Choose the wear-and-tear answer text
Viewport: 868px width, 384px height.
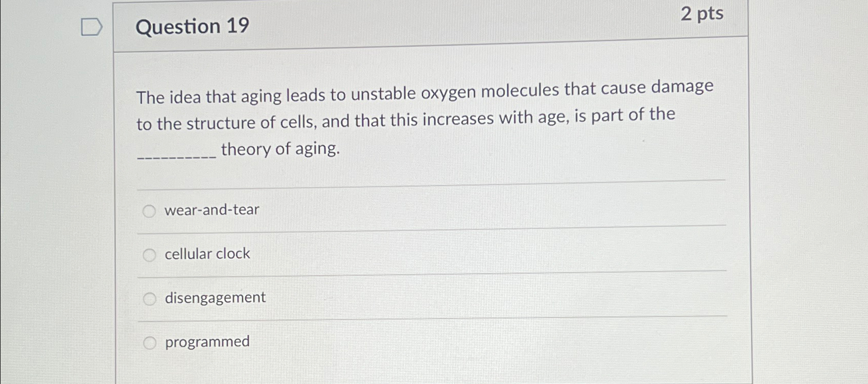click(x=211, y=210)
